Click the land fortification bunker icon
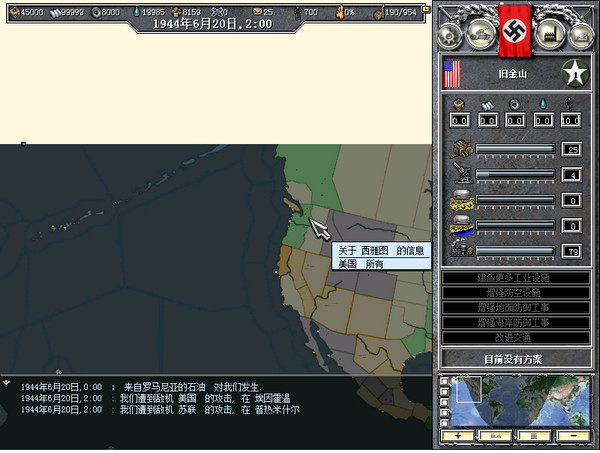Screen dimensions: 600x453 462,200
